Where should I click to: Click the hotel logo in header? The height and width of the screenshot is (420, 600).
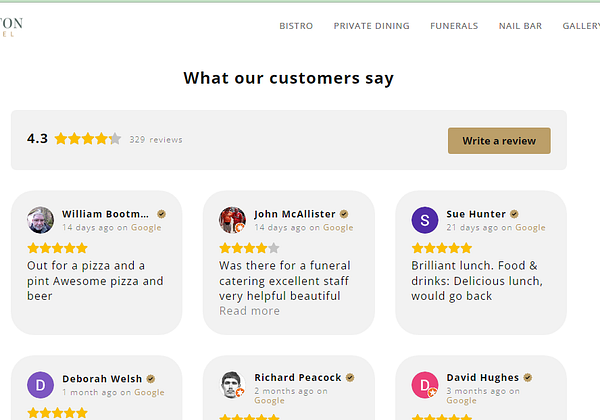pos(12,26)
